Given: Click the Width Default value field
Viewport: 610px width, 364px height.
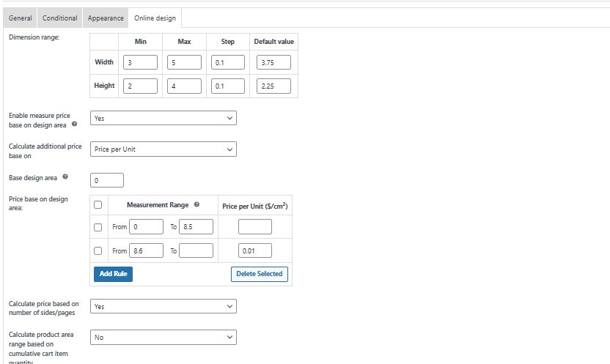Looking at the screenshot, I should click(274, 63).
